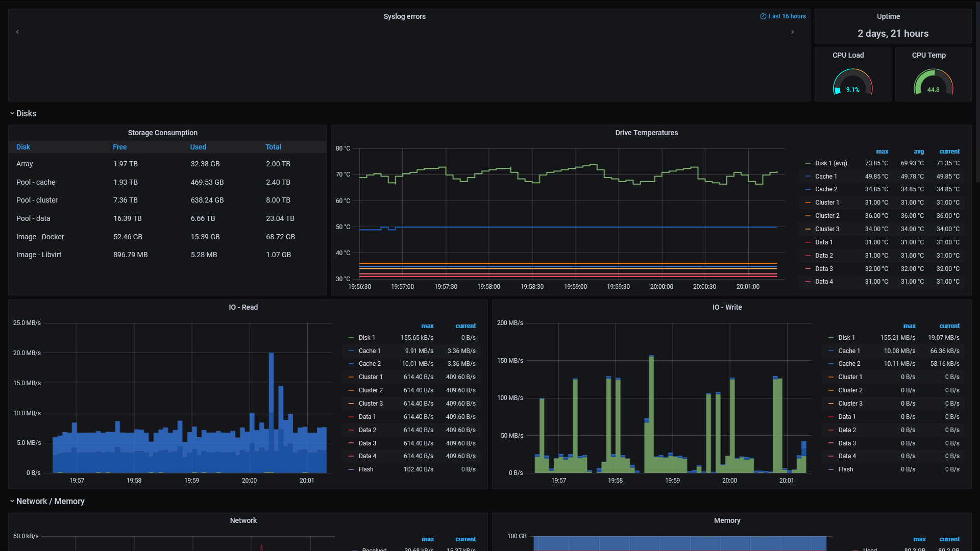This screenshot has height=551, width=980.
Task: Sort Storage Consumption by Free column
Action: tap(119, 147)
